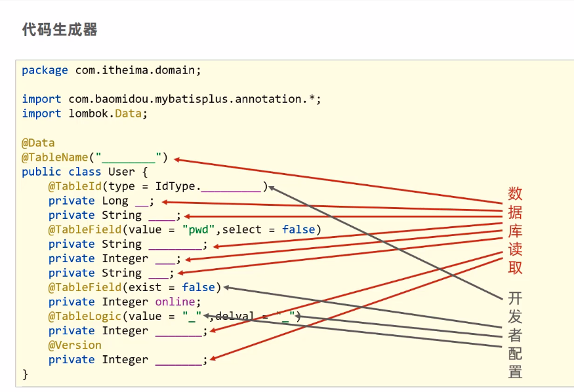The image size is (574, 392).
Task: Click the lombok.Data import line
Action: point(85,113)
